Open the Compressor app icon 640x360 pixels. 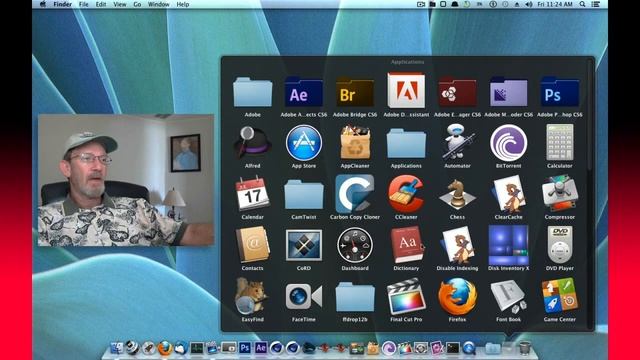(x=560, y=193)
